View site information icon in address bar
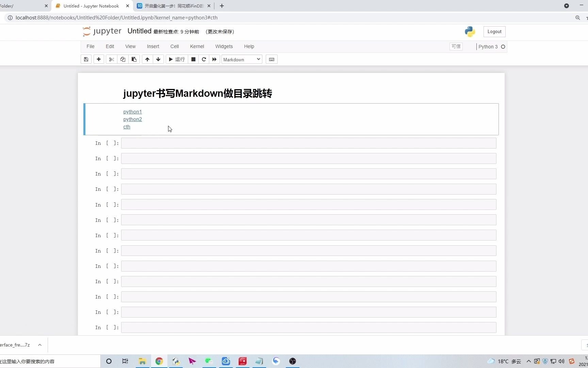 (x=10, y=18)
